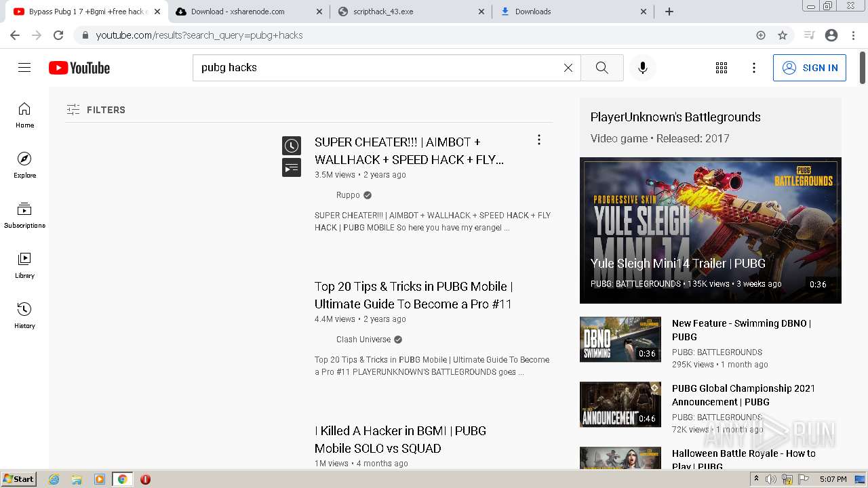The height and width of the screenshot is (488, 868).
Task: Start voice search with microphone icon
Action: [643, 68]
